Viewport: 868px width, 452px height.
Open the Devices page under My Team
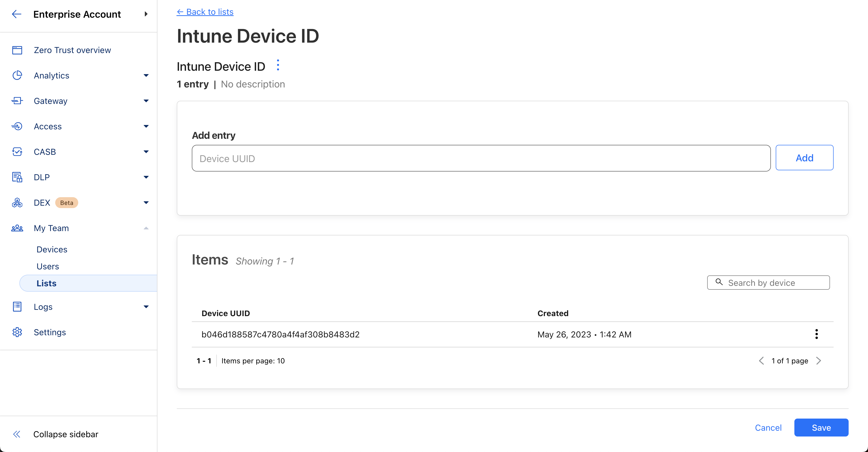click(52, 249)
